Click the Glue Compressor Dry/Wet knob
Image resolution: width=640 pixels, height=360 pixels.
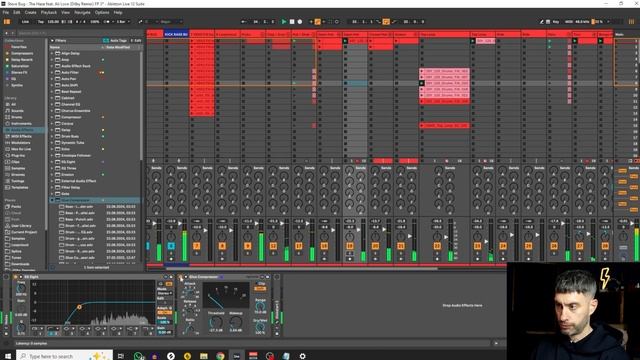point(260,327)
